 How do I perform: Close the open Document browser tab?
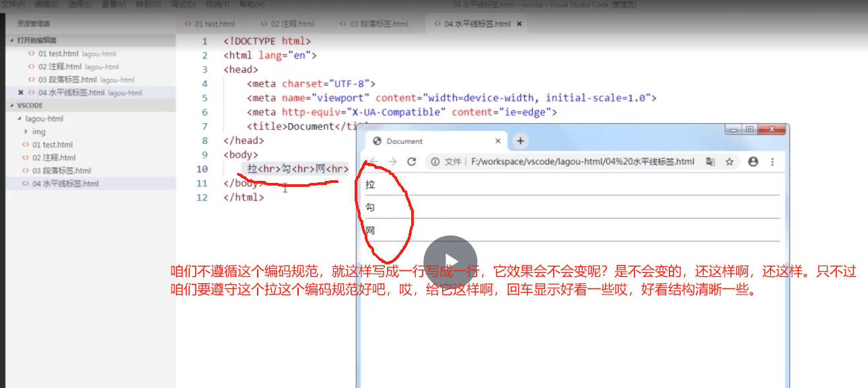pyautogui.click(x=498, y=141)
